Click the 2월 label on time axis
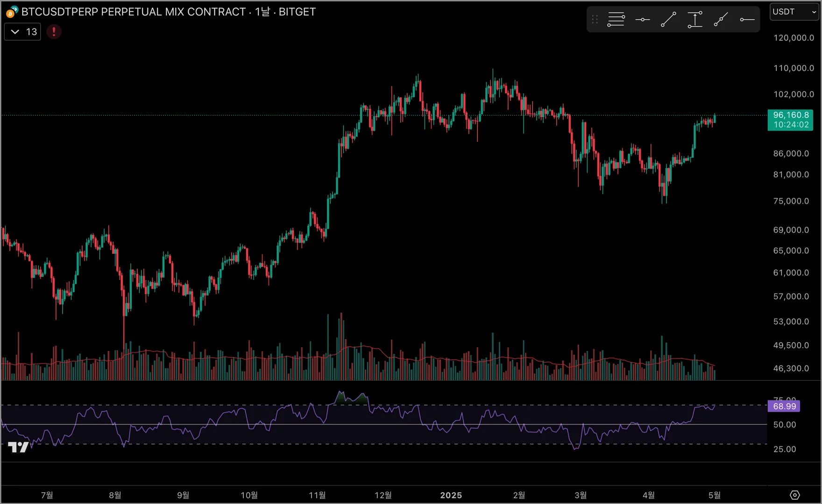 pos(519,495)
